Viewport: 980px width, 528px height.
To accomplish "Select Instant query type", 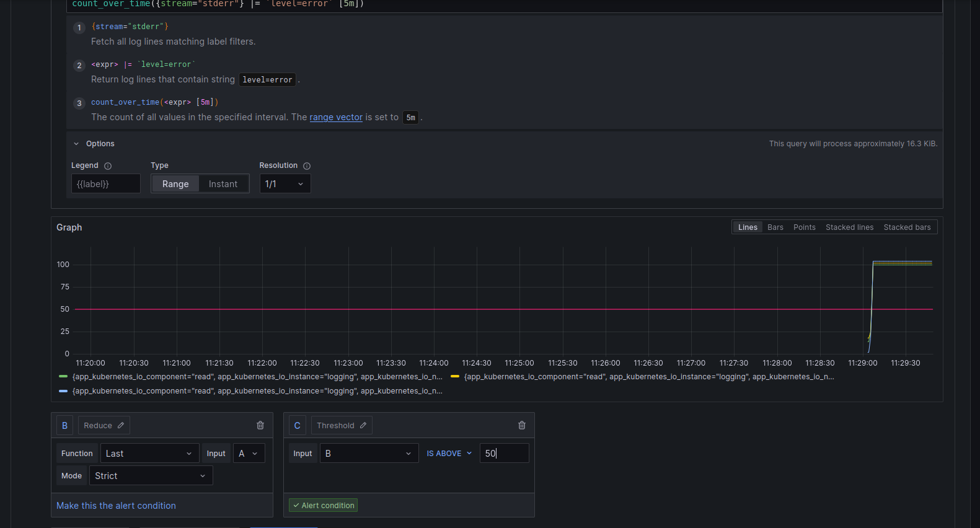I will [x=223, y=184].
